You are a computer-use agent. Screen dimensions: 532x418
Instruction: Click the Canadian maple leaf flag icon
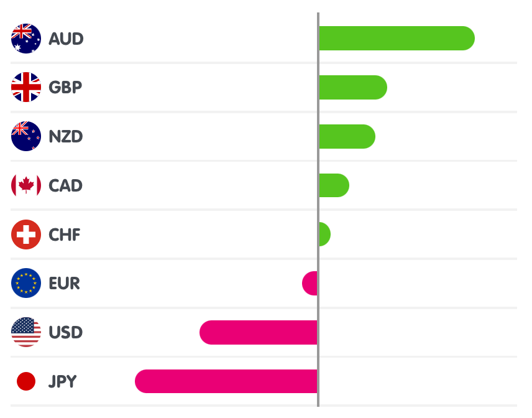pos(26,185)
